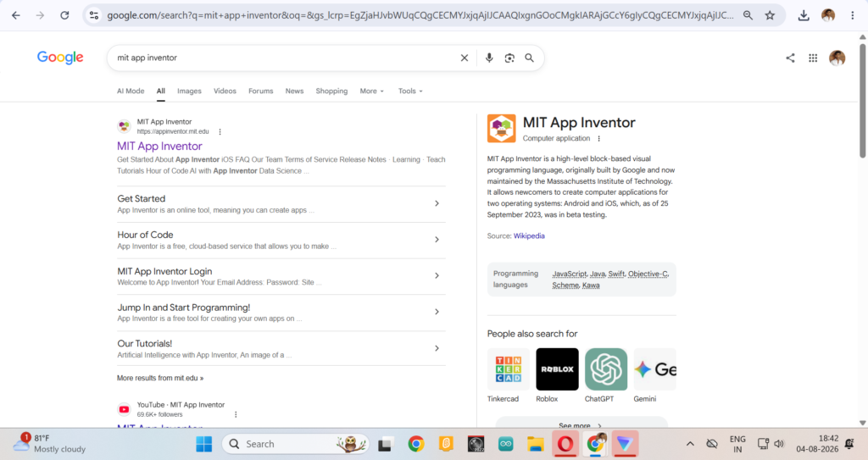The width and height of the screenshot is (868, 460).
Task: Open File Explorer from taskbar
Action: click(536, 444)
